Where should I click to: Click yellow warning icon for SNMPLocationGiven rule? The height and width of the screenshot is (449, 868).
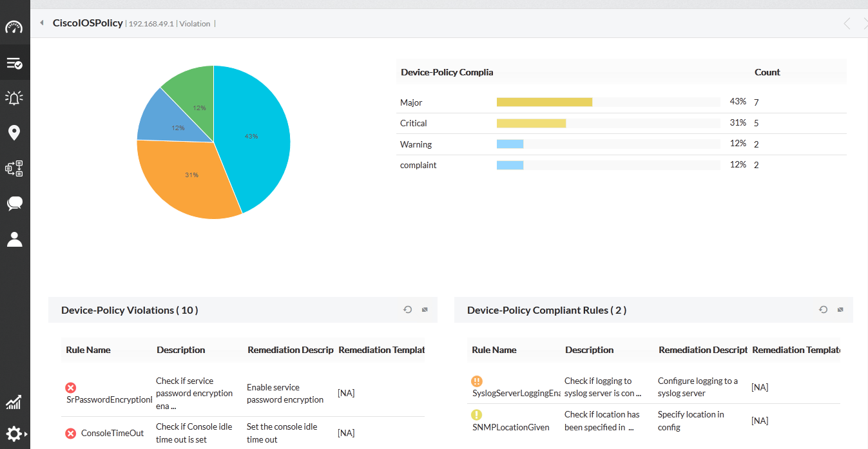coord(477,415)
